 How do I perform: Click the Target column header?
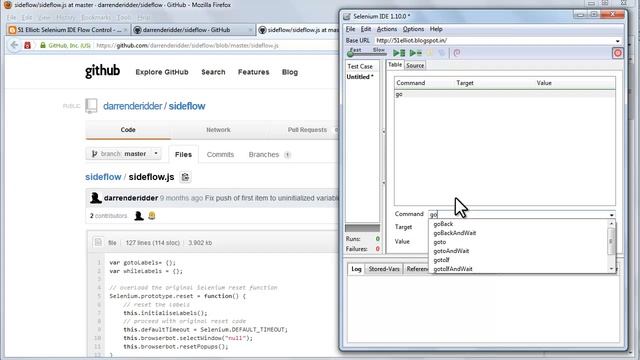[x=465, y=83]
